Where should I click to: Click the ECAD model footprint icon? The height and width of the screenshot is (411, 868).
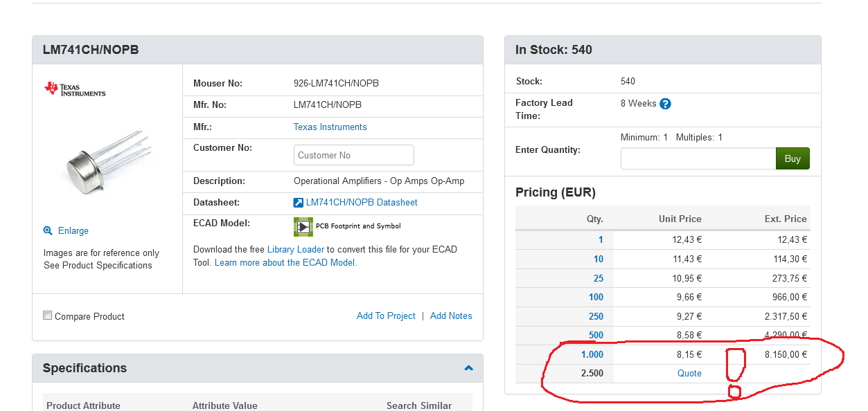tap(303, 226)
